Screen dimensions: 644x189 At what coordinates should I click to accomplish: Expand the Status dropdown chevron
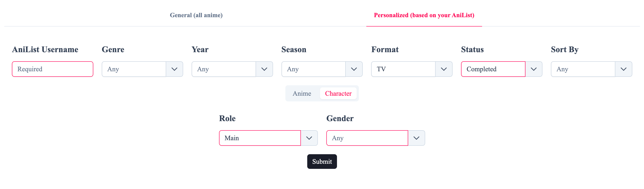coord(534,69)
